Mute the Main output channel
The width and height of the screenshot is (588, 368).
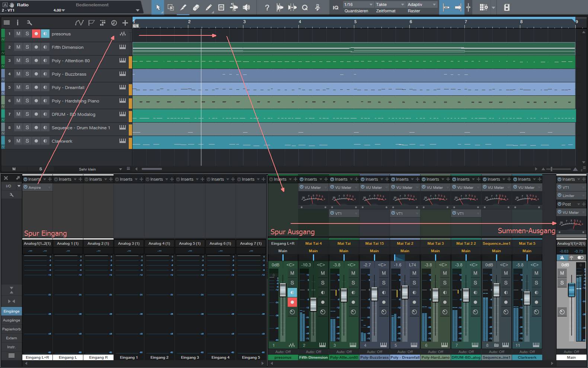pos(562,273)
